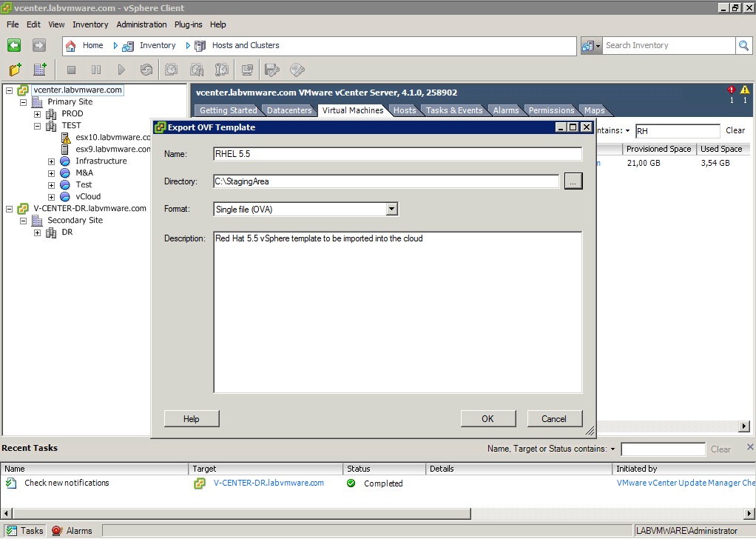Open the Inventory menu
Screen dimensions: 756x539
(x=90, y=24)
